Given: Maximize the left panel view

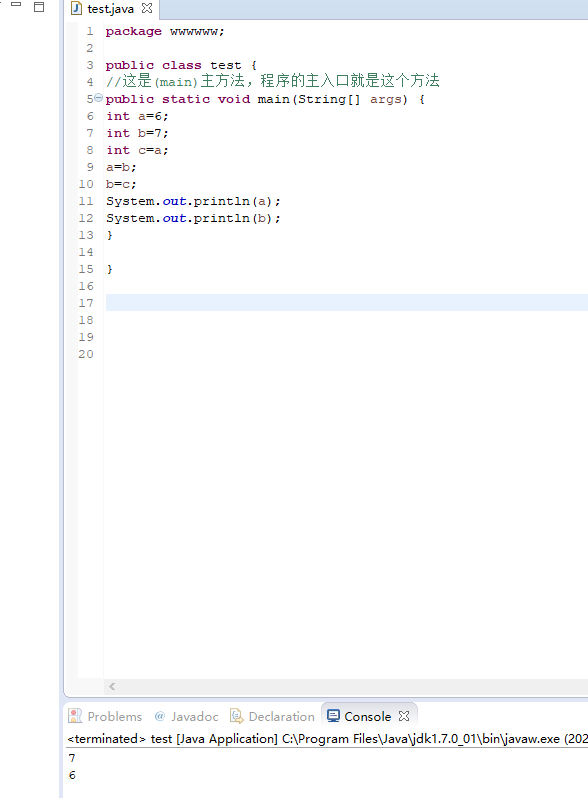Looking at the screenshot, I should (39, 7).
